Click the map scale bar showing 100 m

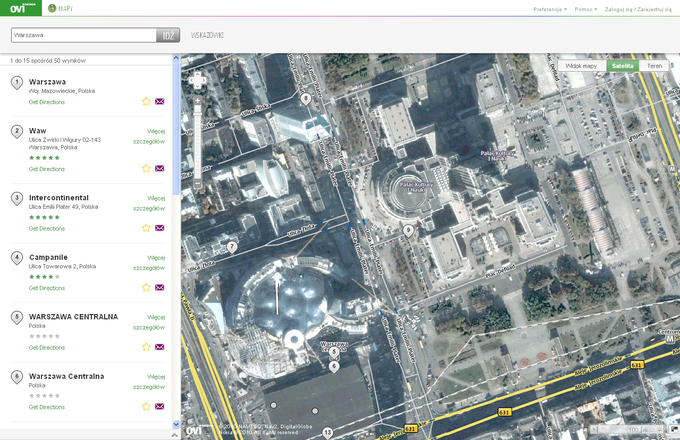coord(627,429)
